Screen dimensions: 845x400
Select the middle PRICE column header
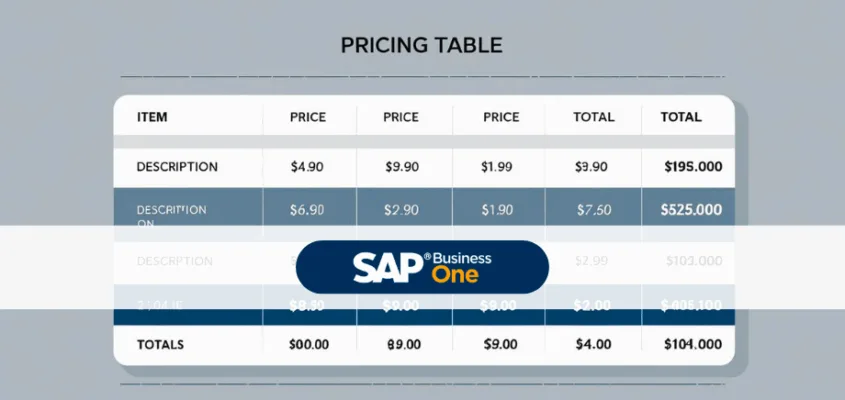click(400, 117)
